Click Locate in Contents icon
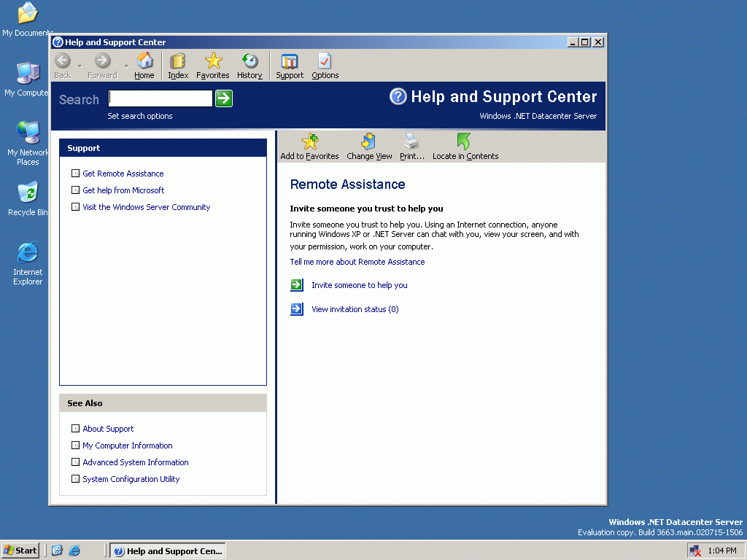 [x=464, y=142]
